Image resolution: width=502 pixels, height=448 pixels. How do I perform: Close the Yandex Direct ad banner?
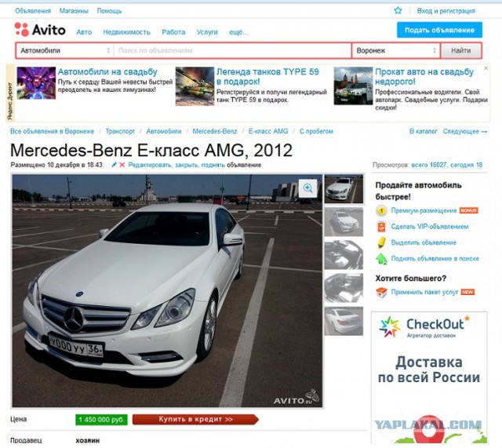tap(486, 68)
